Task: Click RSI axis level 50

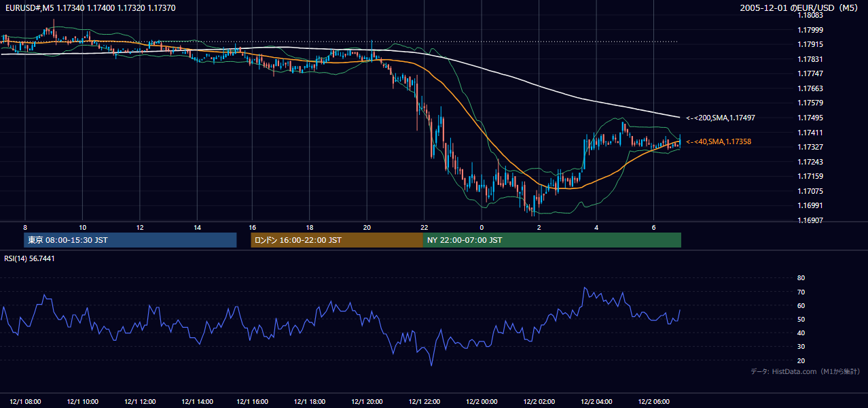Action: [801, 319]
